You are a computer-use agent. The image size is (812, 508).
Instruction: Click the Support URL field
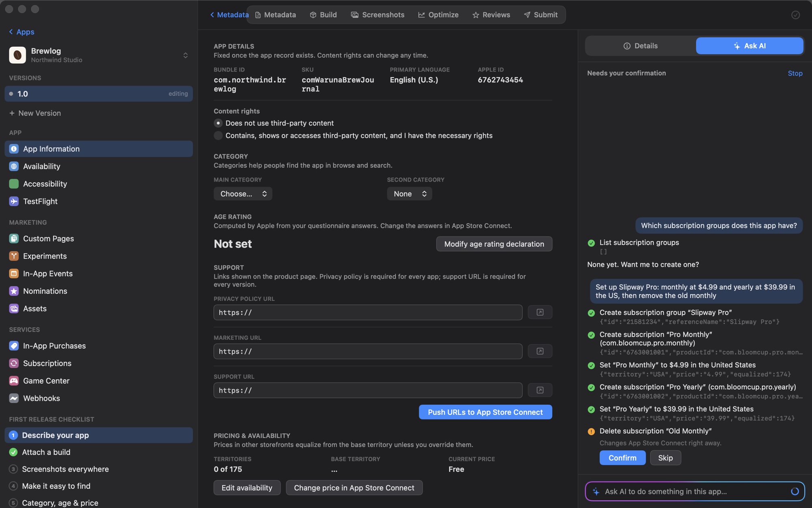(368, 390)
